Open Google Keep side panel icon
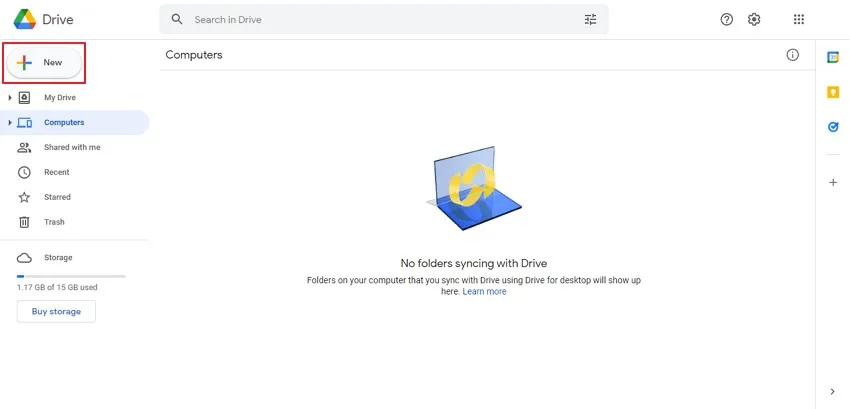Viewport: 850px width, 409px height. [x=833, y=92]
